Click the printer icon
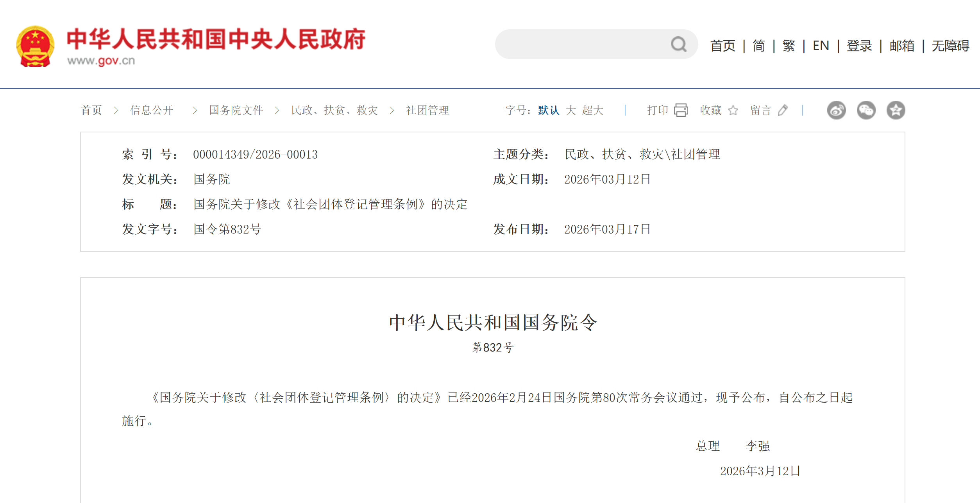Screen dimensions: 980x503 [681, 110]
